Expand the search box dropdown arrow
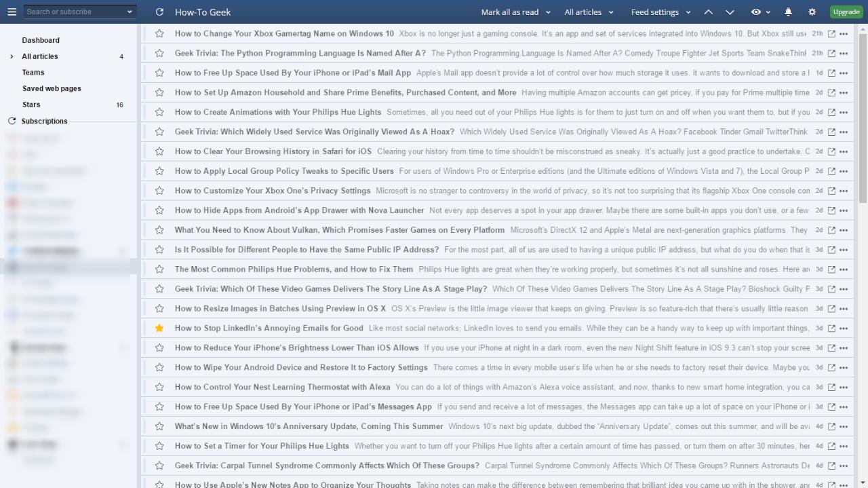This screenshot has width=868, height=488. point(130,12)
